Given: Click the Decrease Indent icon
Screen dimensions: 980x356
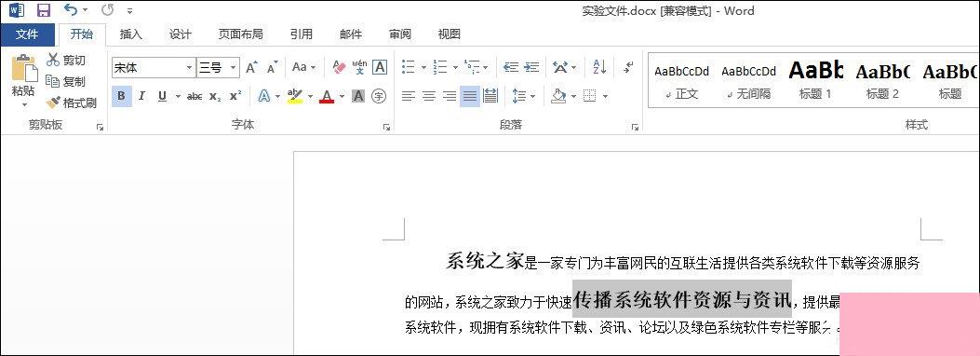Looking at the screenshot, I should (x=511, y=67).
